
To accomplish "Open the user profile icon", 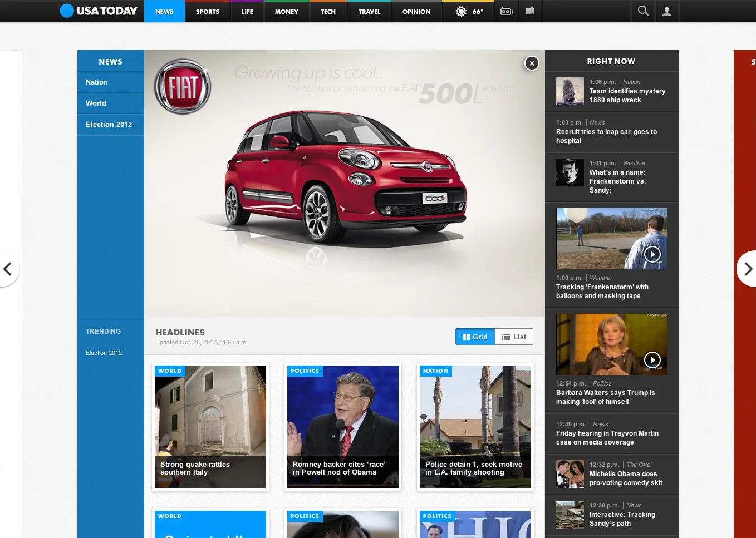I will click(667, 11).
